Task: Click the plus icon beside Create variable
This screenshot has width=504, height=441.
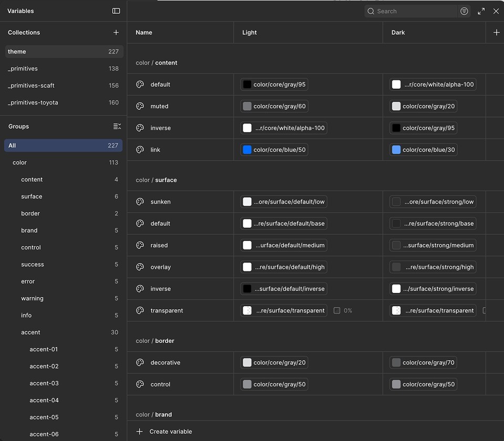Action: point(140,432)
